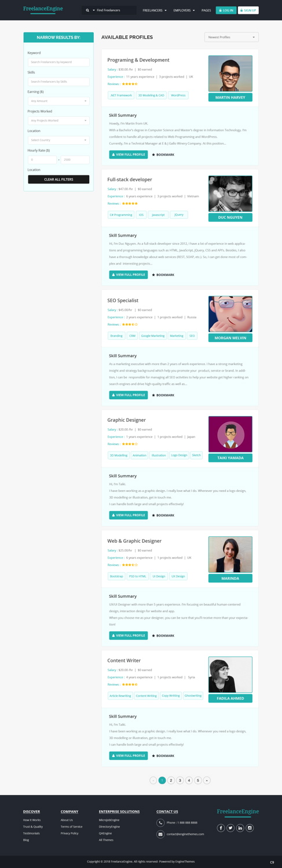Screen dimensions: 282x868
Task: Bookmark Fadila Ahmed's profile
Action: (163, 756)
